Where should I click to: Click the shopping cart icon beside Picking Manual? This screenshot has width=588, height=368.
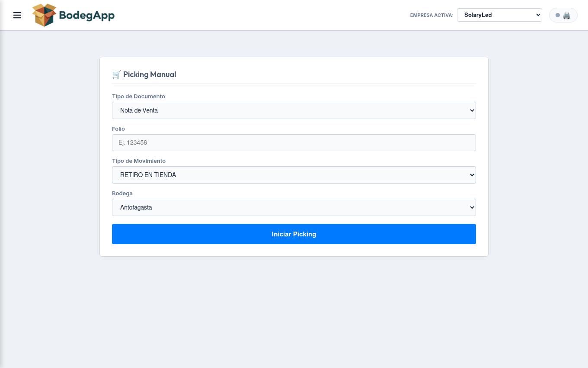[116, 74]
